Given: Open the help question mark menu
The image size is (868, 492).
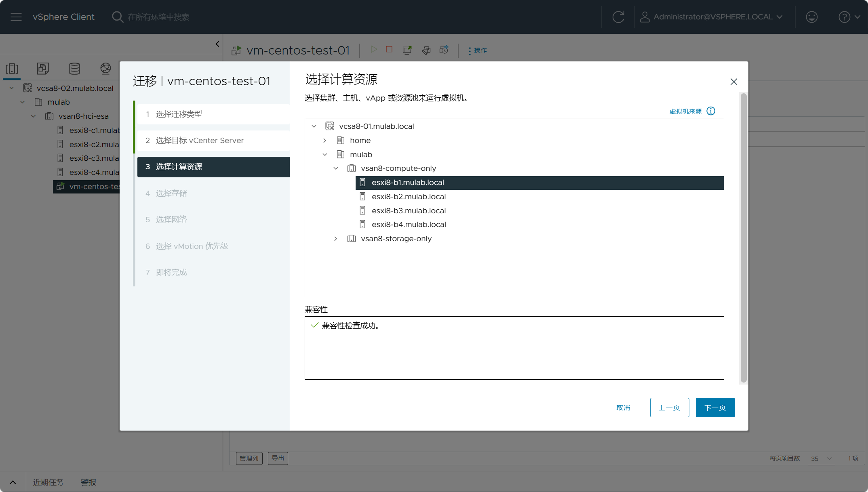Looking at the screenshot, I should click(849, 17).
